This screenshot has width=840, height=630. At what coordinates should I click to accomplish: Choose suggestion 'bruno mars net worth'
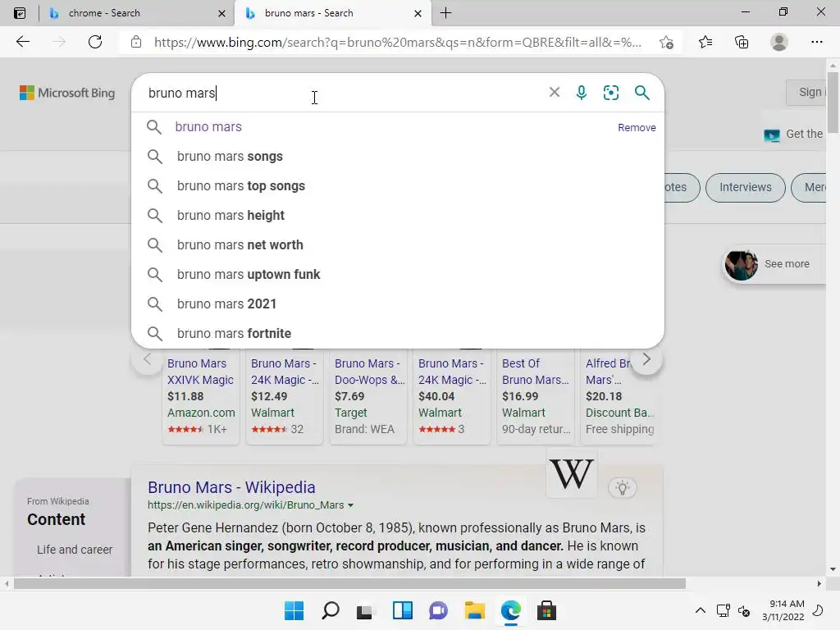coord(398,244)
